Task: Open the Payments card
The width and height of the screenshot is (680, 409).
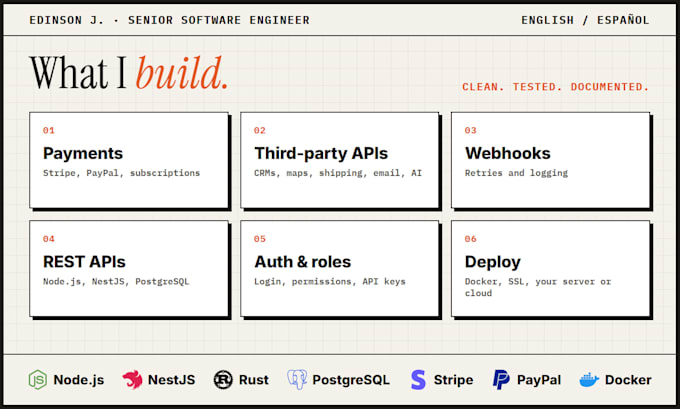Action: [x=129, y=160]
